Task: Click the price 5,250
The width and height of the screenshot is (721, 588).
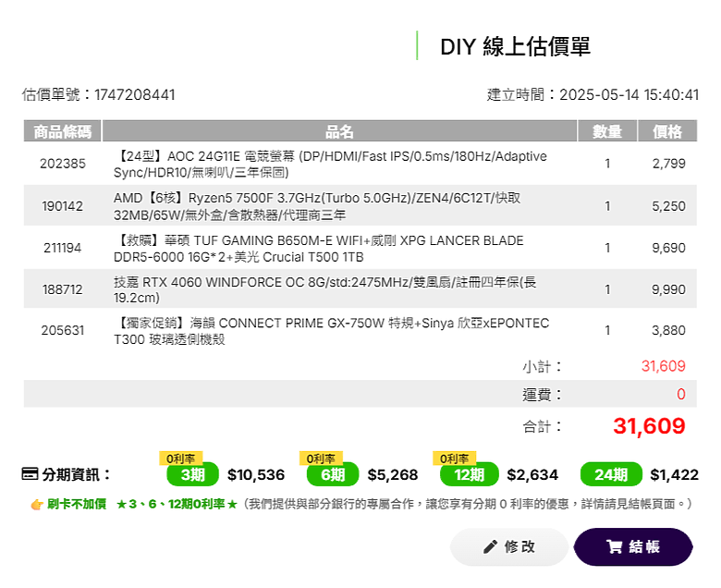Action: (x=668, y=206)
